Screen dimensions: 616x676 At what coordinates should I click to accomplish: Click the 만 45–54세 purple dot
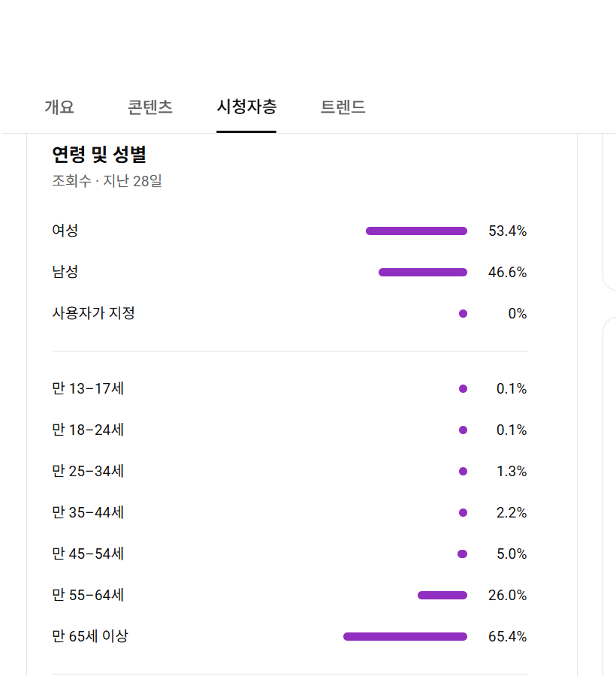(462, 554)
